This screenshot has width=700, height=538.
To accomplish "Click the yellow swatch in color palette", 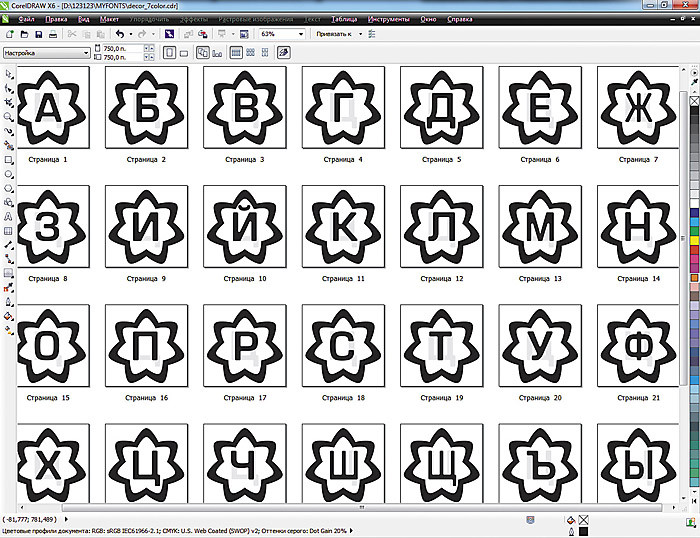I will tap(695, 241).
